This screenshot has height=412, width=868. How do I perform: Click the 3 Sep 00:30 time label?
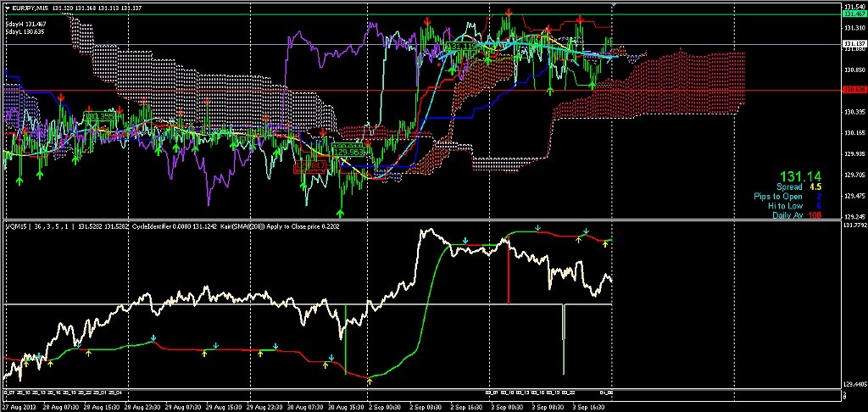[505, 407]
